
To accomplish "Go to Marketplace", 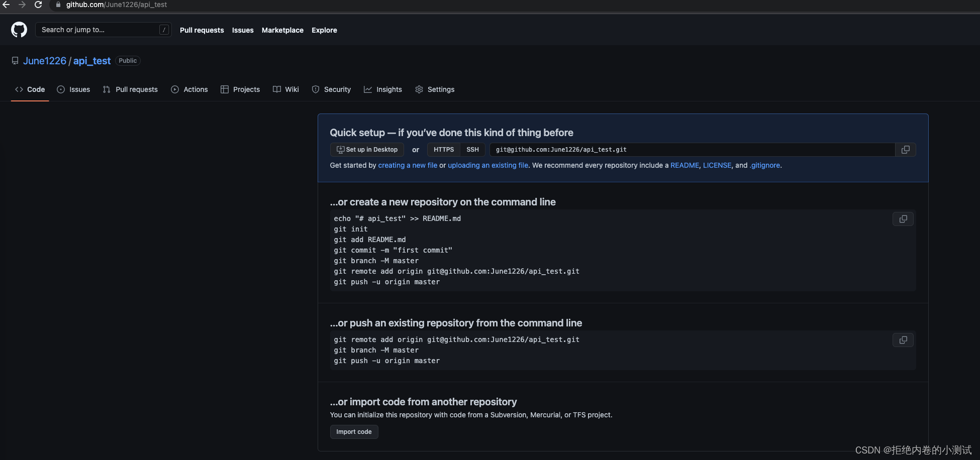I will point(282,30).
